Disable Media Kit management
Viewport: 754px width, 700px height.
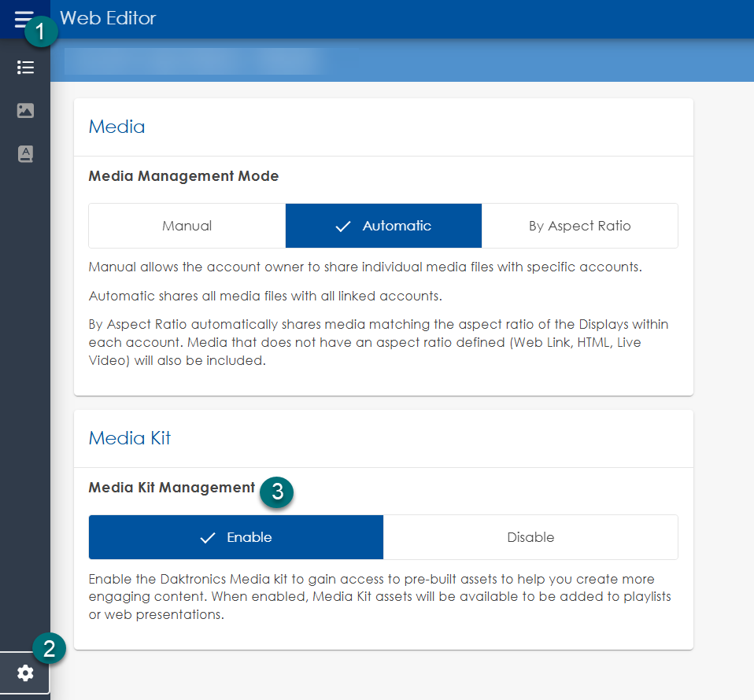pyautogui.click(x=530, y=537)
